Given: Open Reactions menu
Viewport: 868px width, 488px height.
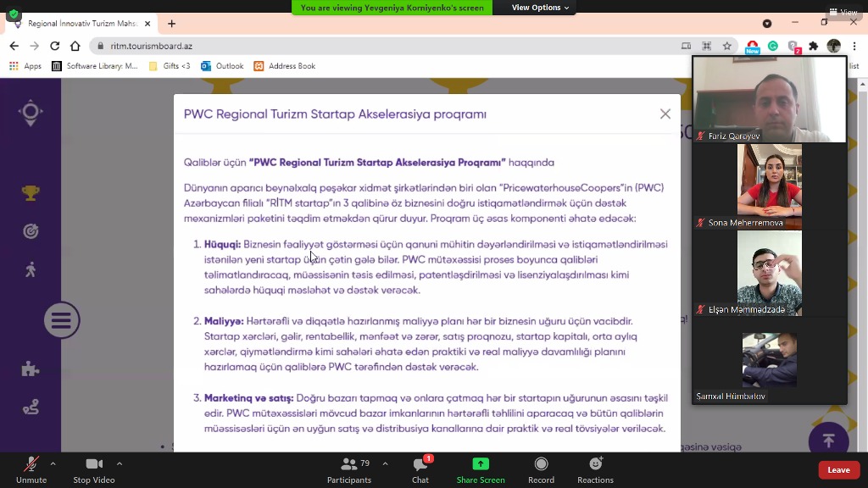Looking at the screenshot, I should (x=595, y=469).
